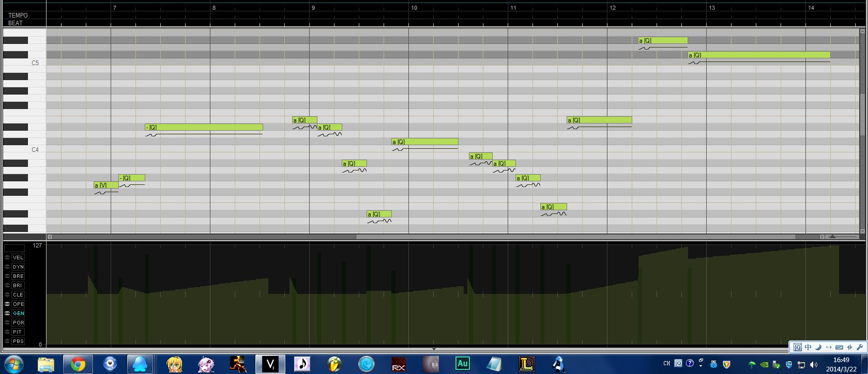This screenshot has height=374, width=868.
Task: Click the horizontal scrollbar left arrow
Action: [x=50, y=237]
